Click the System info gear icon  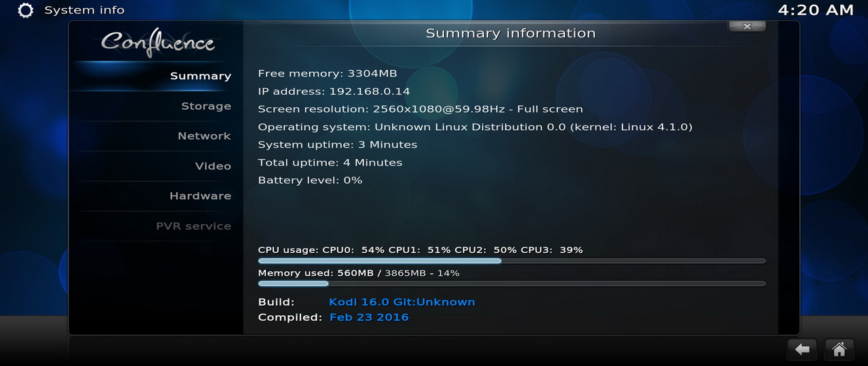point(25,10)
